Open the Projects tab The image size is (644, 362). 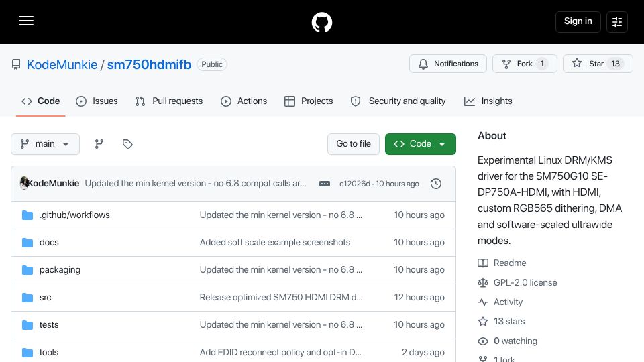coord(309,101)
